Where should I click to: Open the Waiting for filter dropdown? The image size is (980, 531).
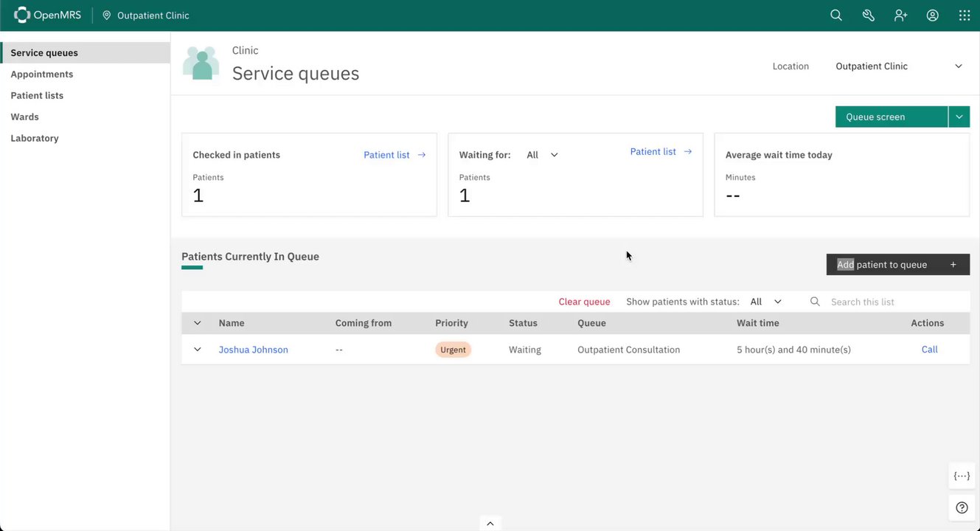(543, 155)
